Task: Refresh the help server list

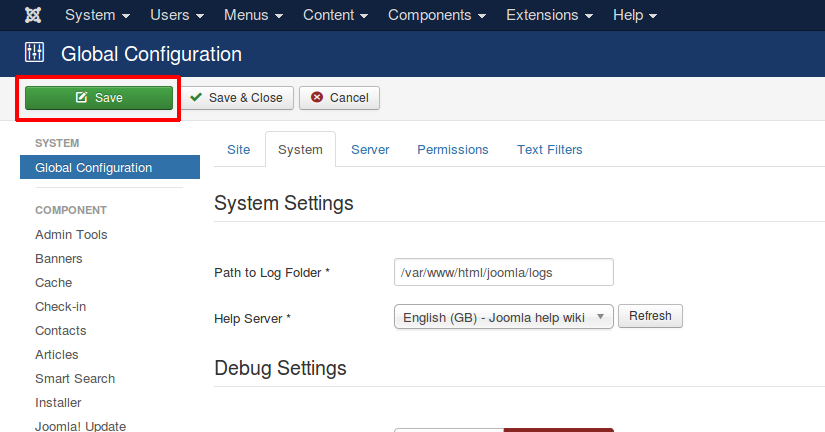Action: [x=650, y=316]
